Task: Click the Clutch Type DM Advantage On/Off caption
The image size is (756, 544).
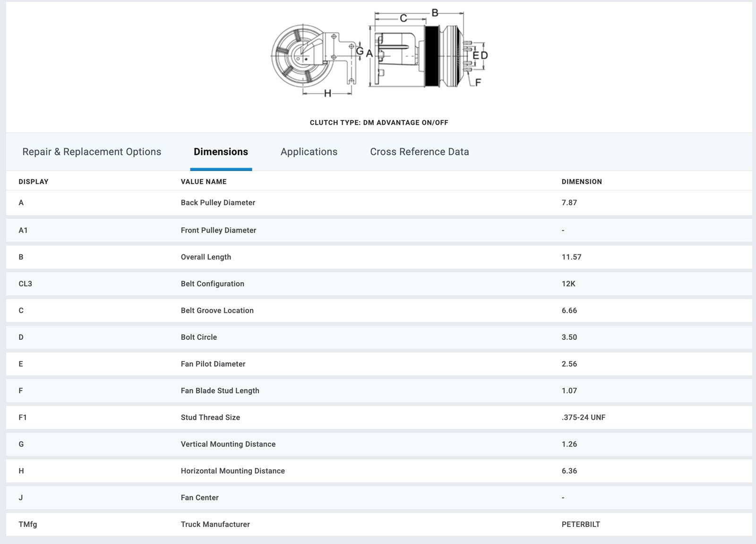Action: 379,122
